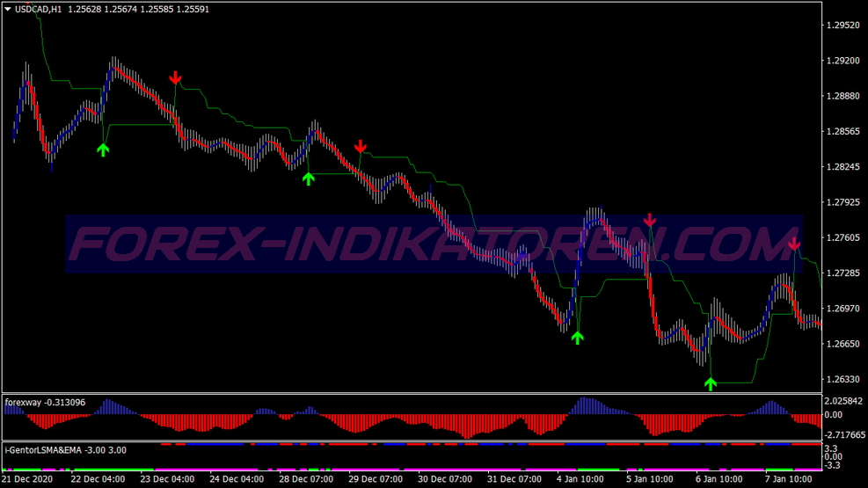The width and height of the screenshot is (868, 488).
Task: Click price level 1.26970 on the scale
Action: pyautogui.click(x=843, y=309)
